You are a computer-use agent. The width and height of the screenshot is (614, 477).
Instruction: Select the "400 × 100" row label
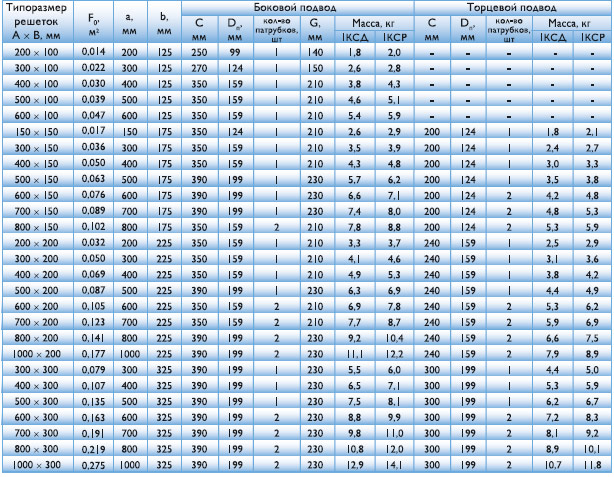[x=36, y=84]
